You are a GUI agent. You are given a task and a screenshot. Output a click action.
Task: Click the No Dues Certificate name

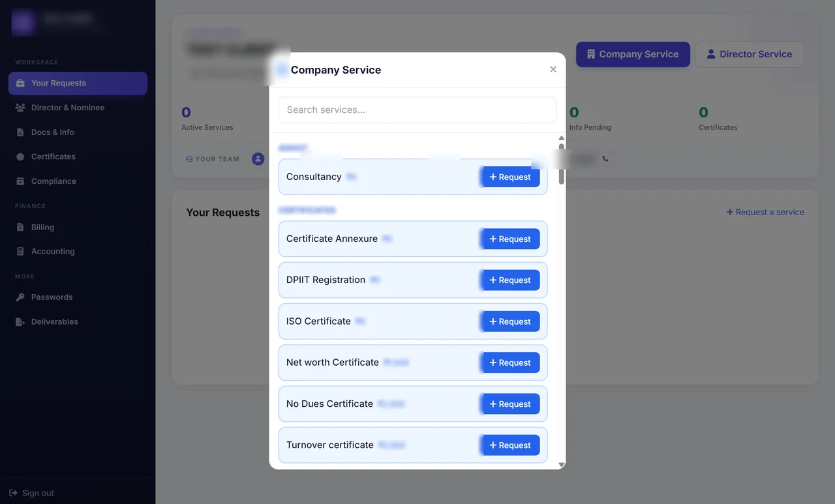[x=329, y=404]
